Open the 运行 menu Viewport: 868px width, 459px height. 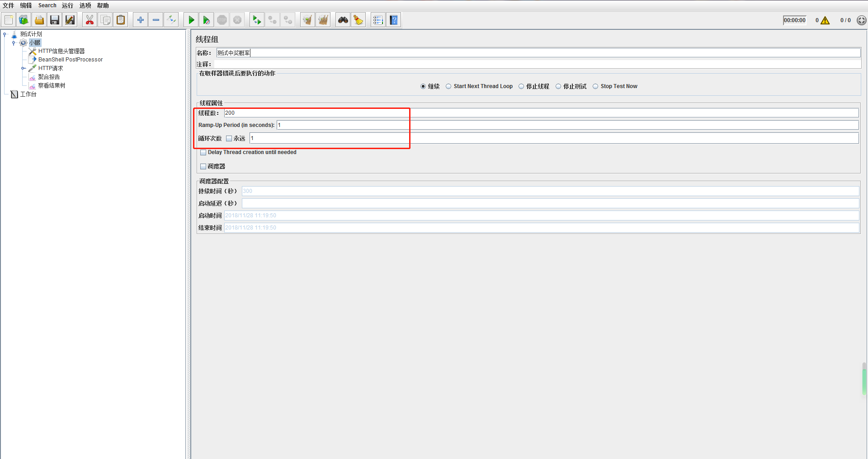67,5
